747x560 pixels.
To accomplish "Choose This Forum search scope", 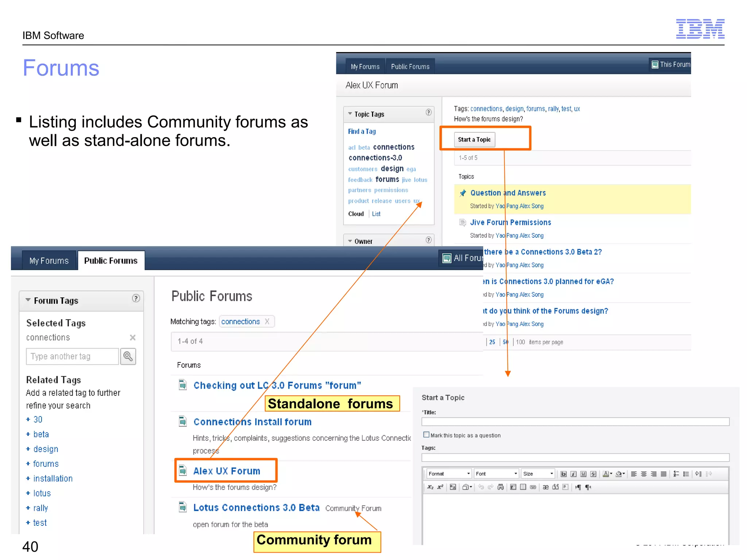I will (x=671, y=65).
